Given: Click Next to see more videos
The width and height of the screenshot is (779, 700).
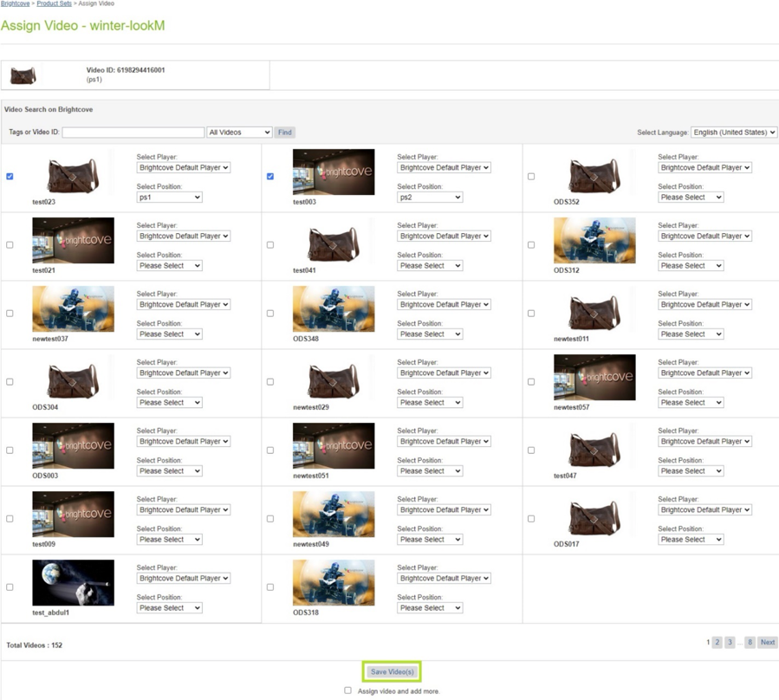Looking at the screenshot, I should point(766,642).
